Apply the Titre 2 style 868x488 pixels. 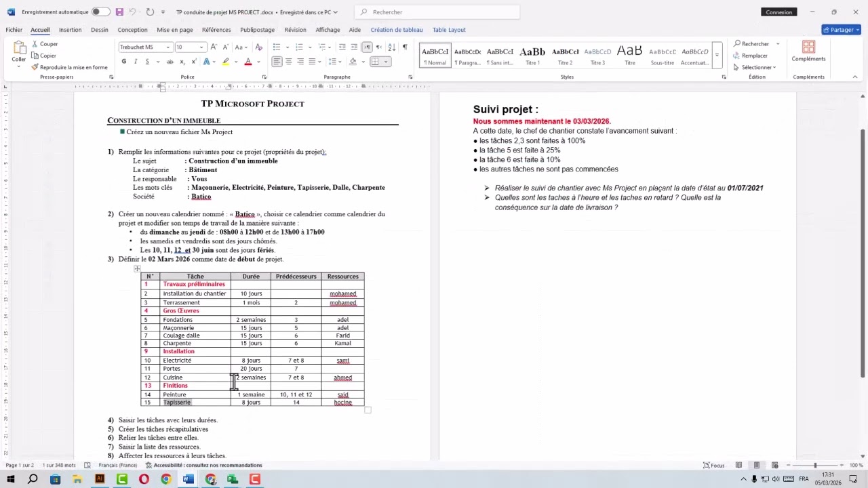tap(565, 56)
